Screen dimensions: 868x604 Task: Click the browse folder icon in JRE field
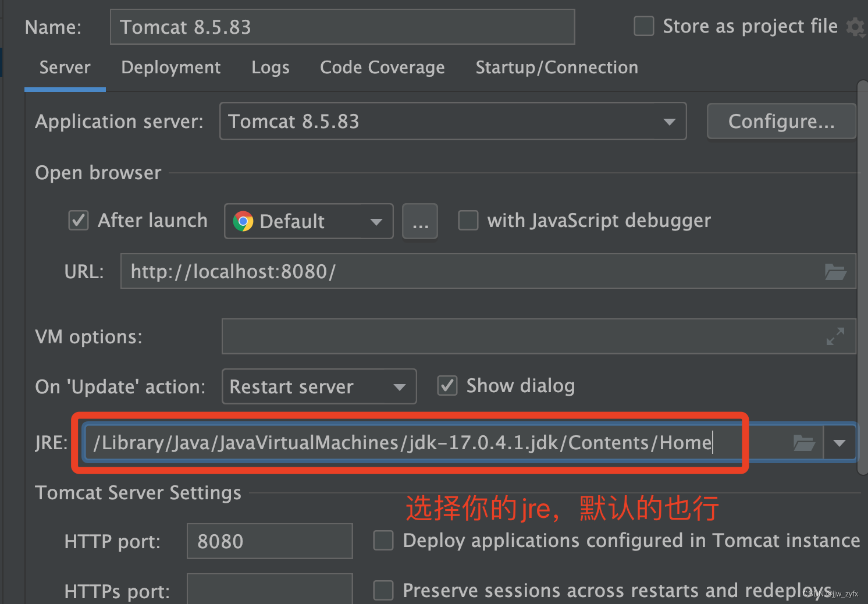804,443
